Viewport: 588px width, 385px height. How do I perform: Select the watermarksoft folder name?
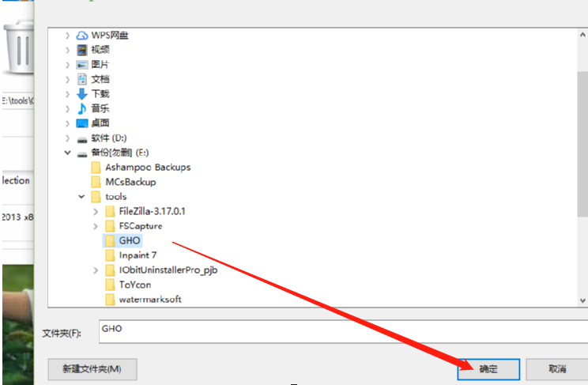150,300
